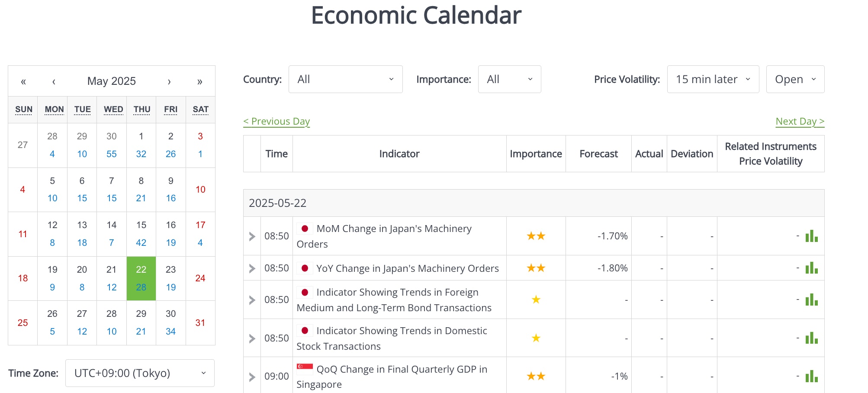
Task: Click the Singapore flag icon
Action: [303, 369]
